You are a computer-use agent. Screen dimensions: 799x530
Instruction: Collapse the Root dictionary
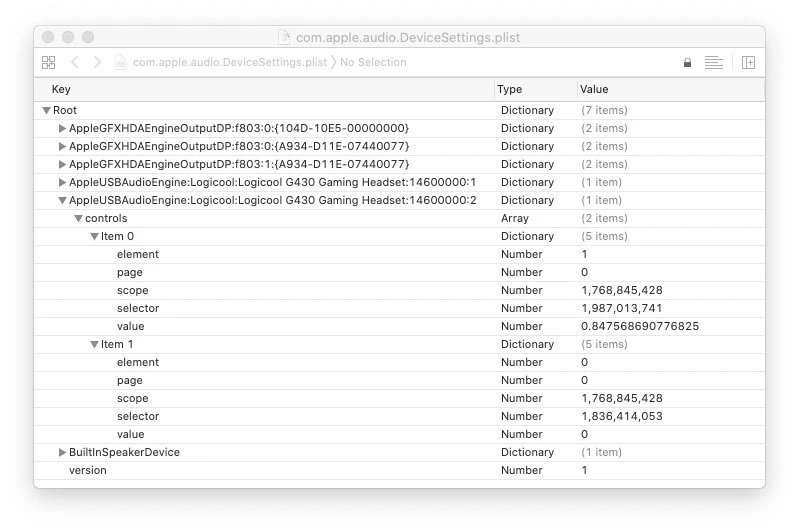(46, 111)
